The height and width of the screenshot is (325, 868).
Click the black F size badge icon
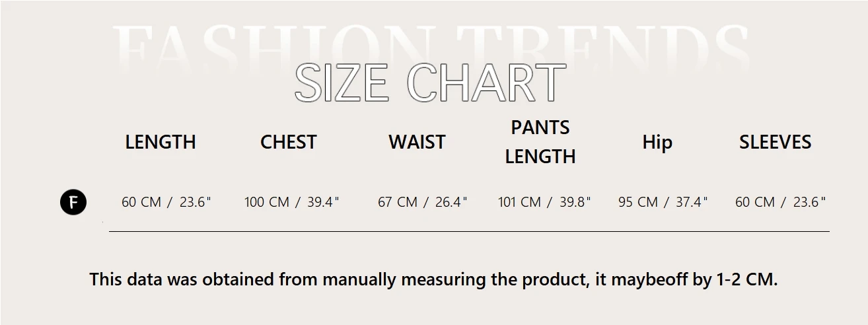click(x=73, y=202)
